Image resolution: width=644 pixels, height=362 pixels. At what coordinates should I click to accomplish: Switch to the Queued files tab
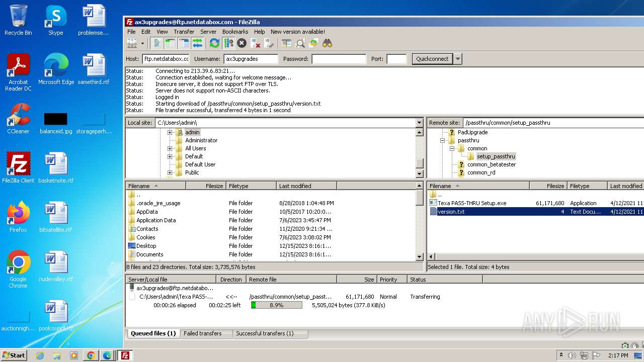pos(153,333)
